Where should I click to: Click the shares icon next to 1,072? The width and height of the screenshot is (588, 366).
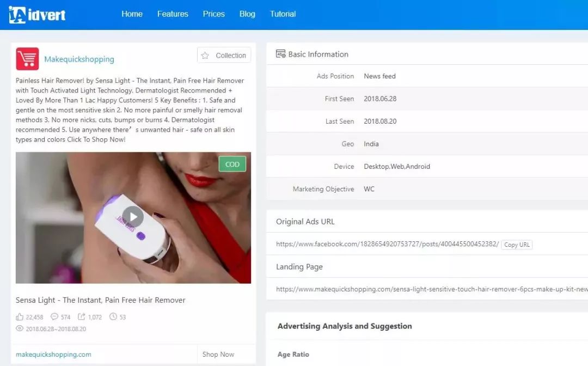point(81,316)
